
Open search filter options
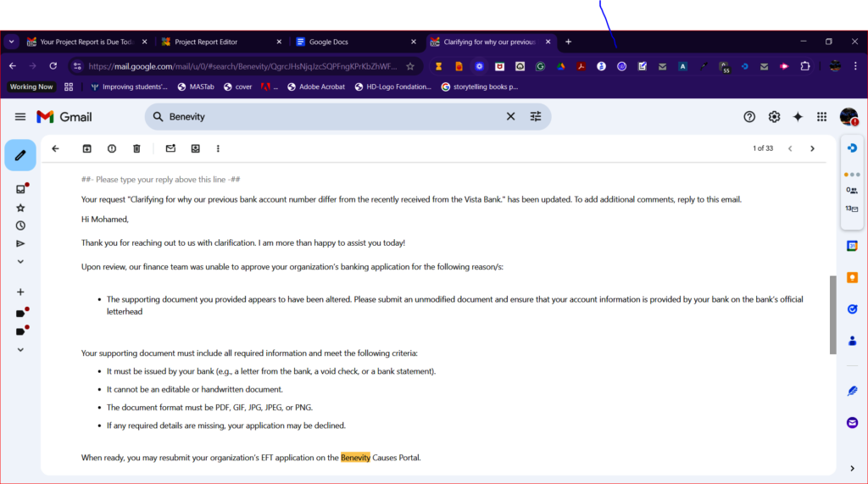tap(536, 117)
